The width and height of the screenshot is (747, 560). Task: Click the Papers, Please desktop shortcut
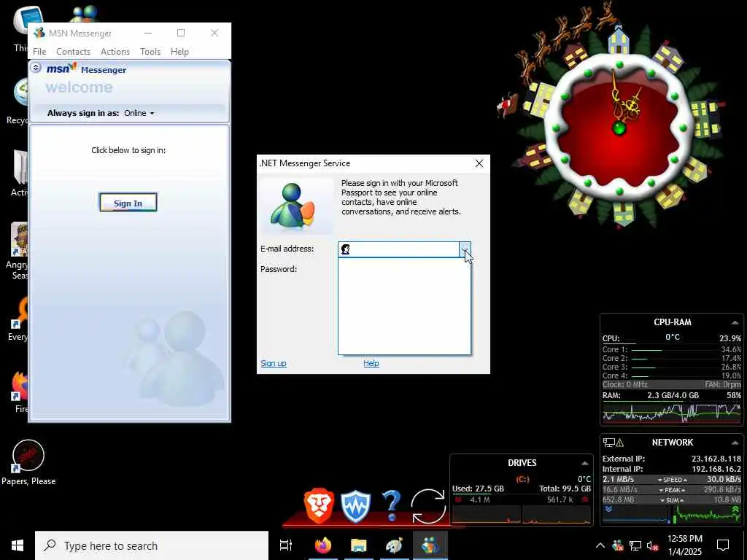(x=28, y=462)
